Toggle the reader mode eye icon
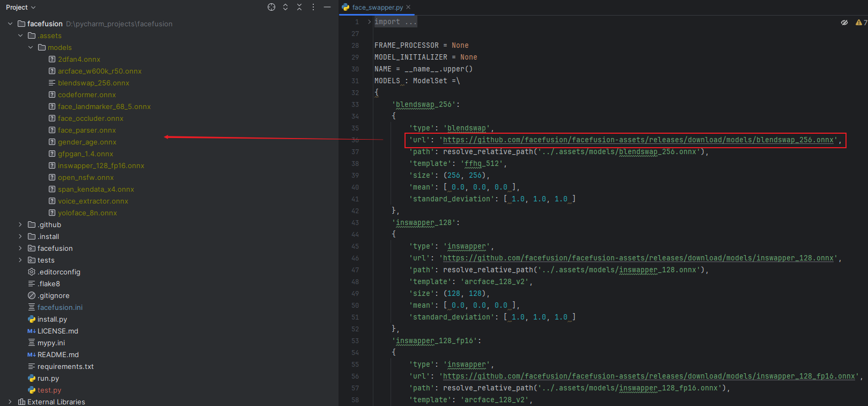This screenshot has height=406, width=868. click(844, 22)
